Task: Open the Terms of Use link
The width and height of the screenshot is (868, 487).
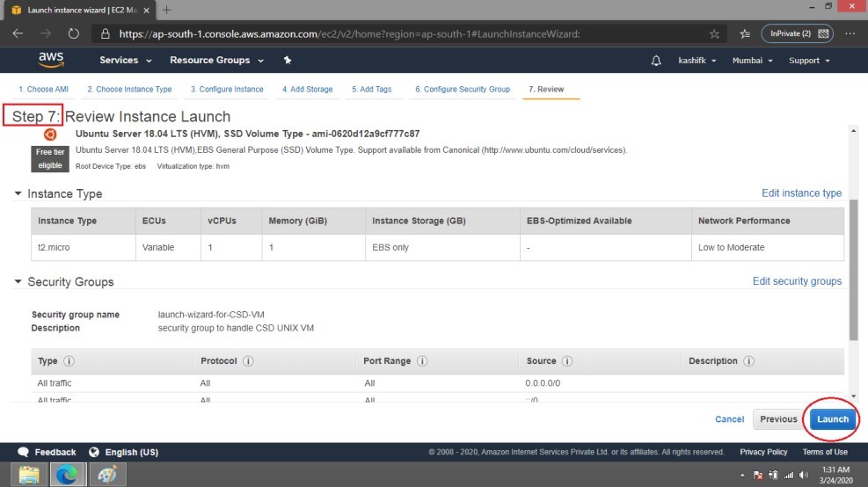Action: tap(825, 452)
